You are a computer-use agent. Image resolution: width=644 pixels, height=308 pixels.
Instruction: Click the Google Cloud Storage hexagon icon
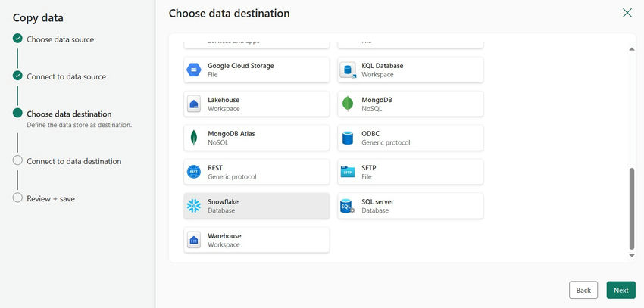pos(194,70)
